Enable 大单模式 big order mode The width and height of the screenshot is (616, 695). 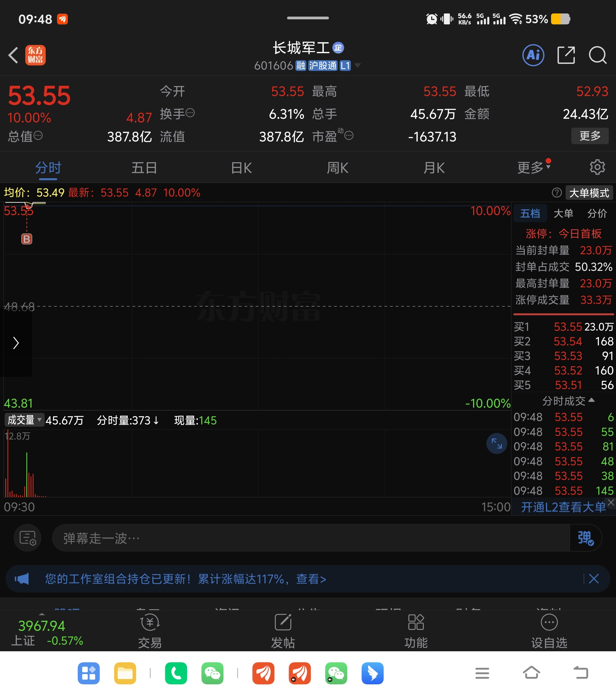(x=589, y=193)
